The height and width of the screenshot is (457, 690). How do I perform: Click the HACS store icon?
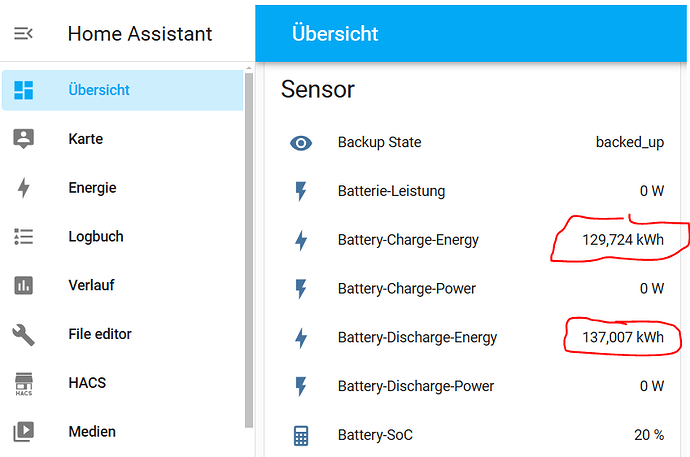[x=24, y=383]
